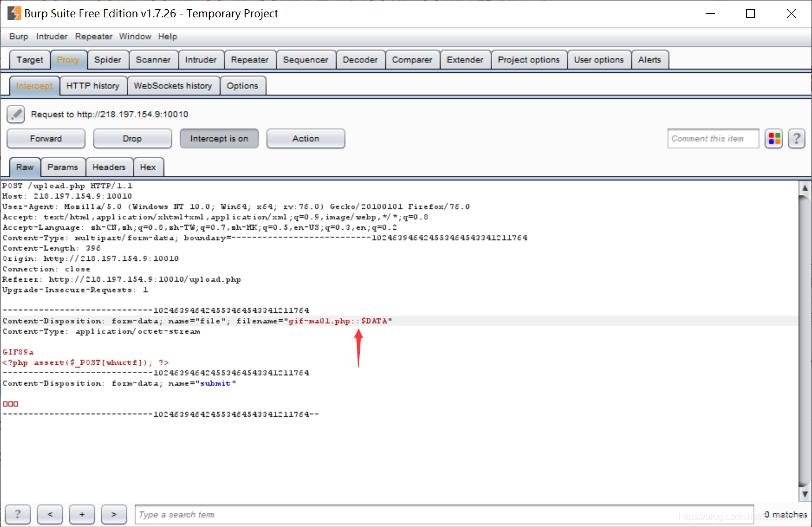Open the Repeater menu
Viewport: 812px width, 527px height.
pyautogui.click(x=94, y=36)
